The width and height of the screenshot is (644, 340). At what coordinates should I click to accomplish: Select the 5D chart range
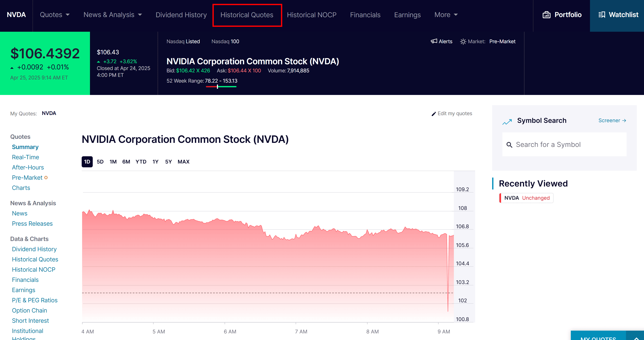100,162
